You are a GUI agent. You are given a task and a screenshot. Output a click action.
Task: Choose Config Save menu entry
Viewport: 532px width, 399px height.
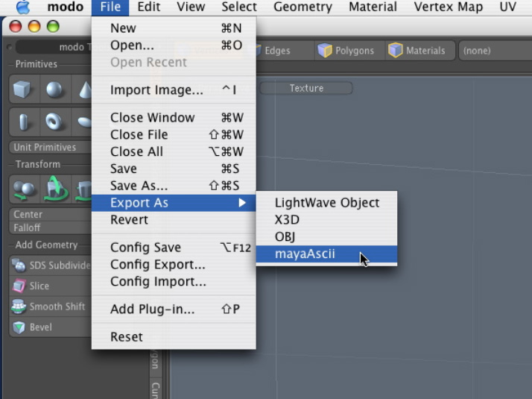[174, 248]
